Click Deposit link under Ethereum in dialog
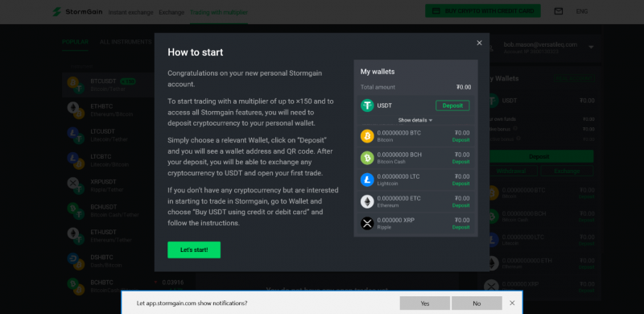 click(x=460, y=205)
